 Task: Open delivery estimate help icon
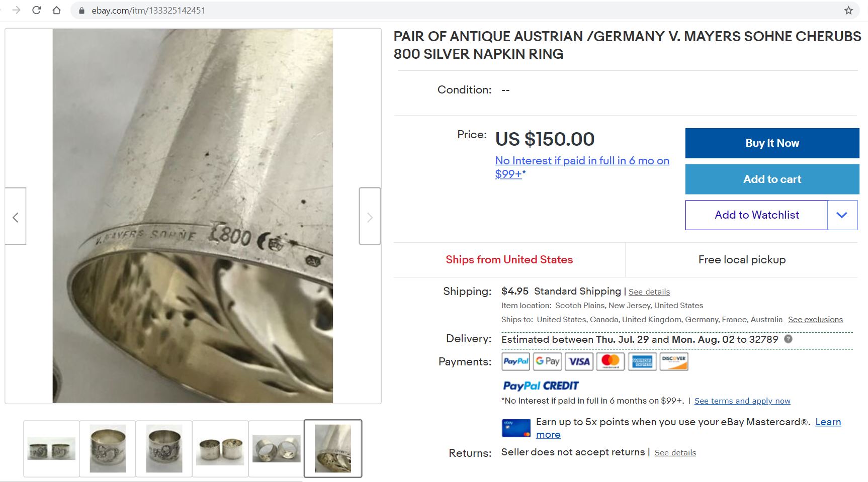[x=788, y=339]
